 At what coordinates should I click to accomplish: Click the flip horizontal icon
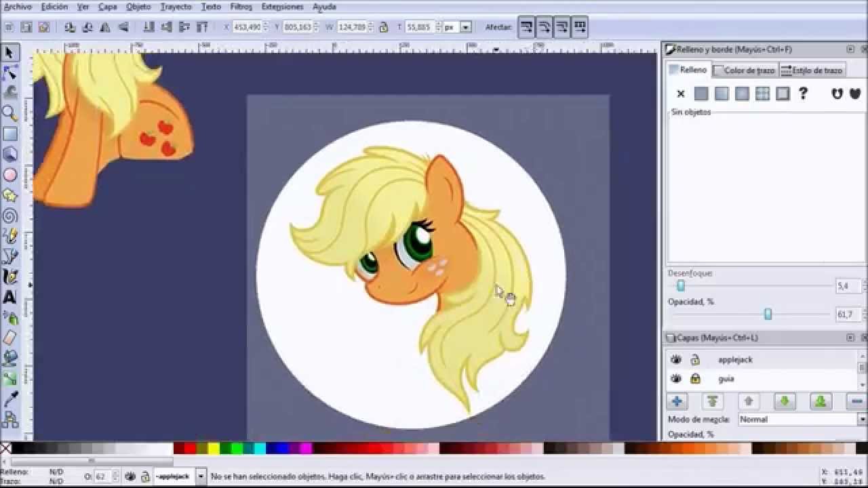(105, 27)
